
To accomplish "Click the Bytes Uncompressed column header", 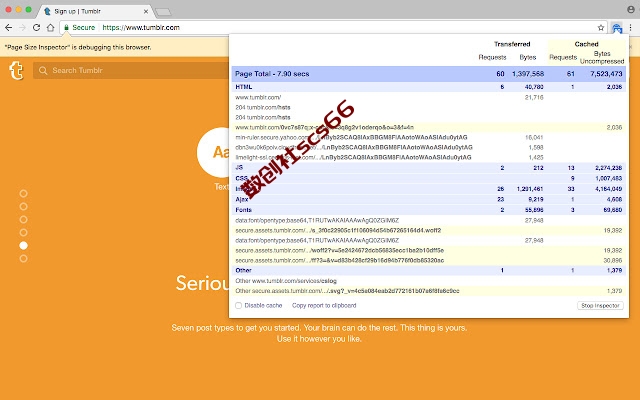I will [x=602, y=58].
